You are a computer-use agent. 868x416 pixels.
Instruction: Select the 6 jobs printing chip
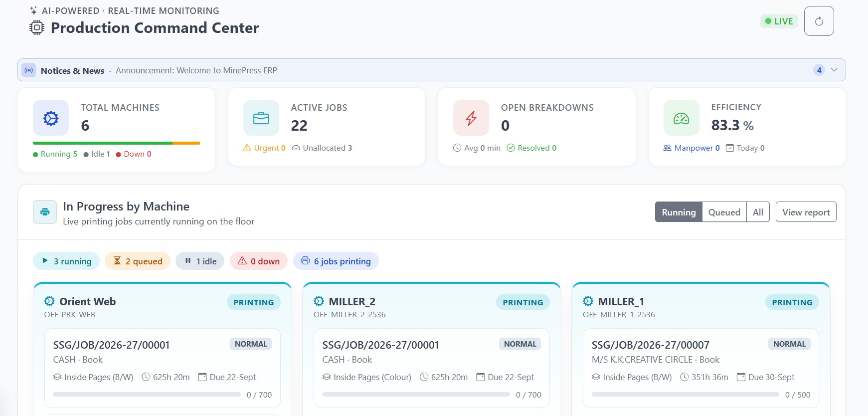pos(336,261)
